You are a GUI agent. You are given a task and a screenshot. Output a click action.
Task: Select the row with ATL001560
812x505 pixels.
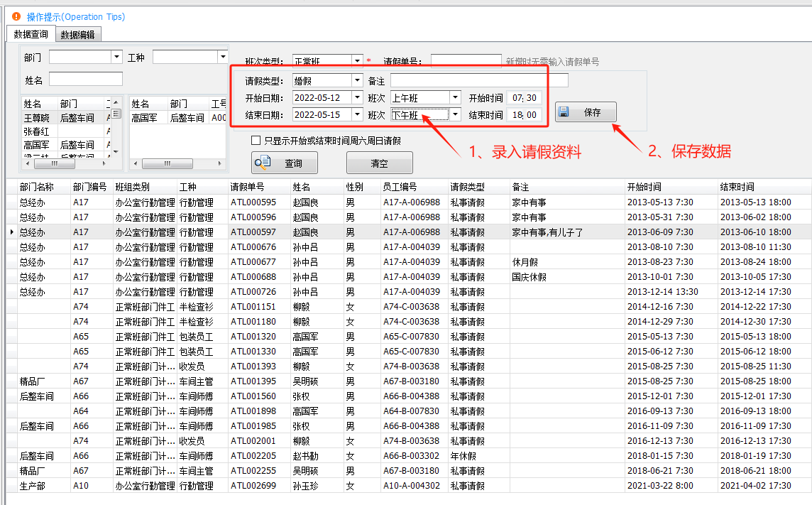409,396
